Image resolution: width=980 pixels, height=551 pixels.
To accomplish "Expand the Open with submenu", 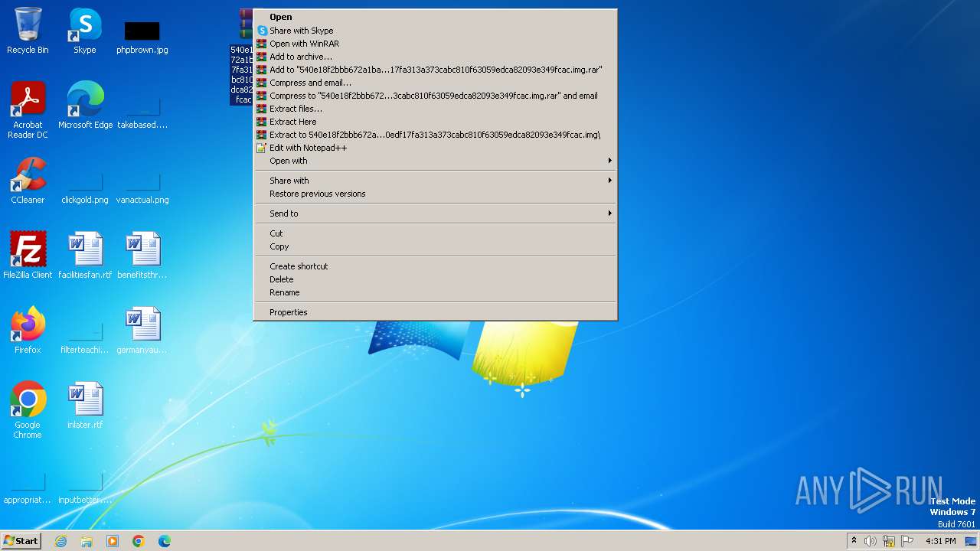I will [x=436, y=161].
